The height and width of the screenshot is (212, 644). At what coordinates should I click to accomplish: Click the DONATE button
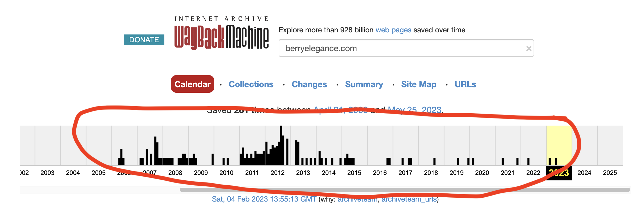[144, 40]
